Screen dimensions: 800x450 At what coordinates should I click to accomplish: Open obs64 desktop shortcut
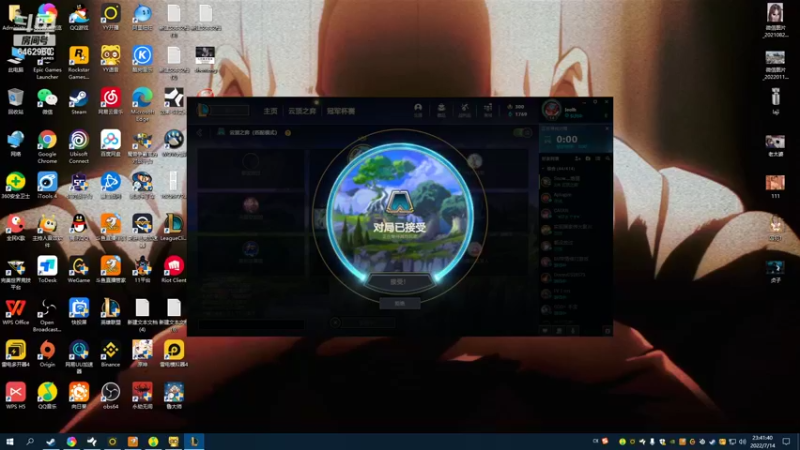pyautogui.click(x=110, y=396)
